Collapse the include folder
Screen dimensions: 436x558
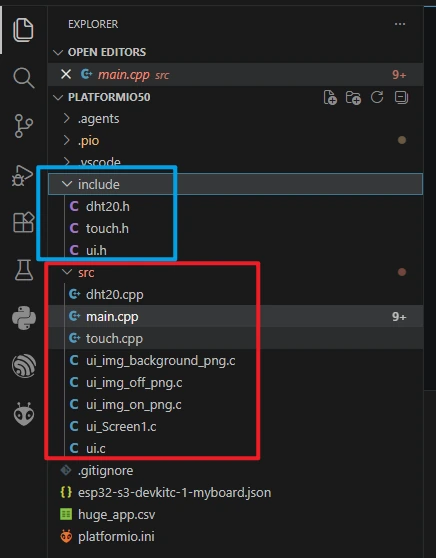coord(236,184)
